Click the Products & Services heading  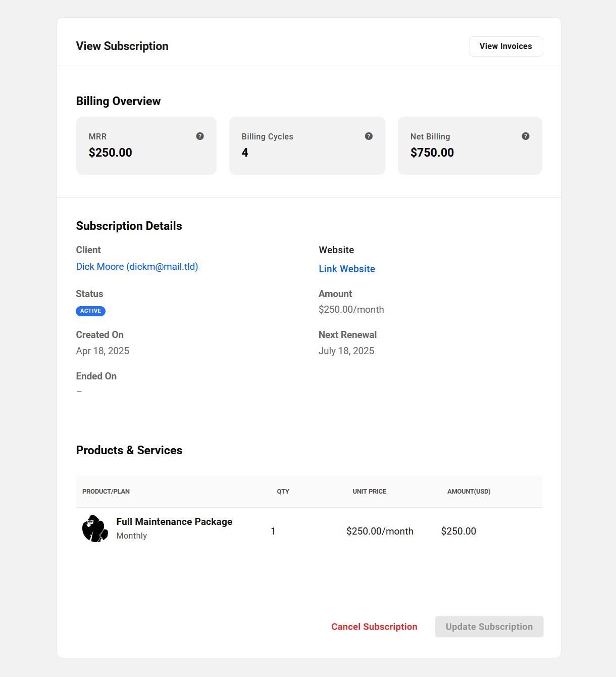129,451
